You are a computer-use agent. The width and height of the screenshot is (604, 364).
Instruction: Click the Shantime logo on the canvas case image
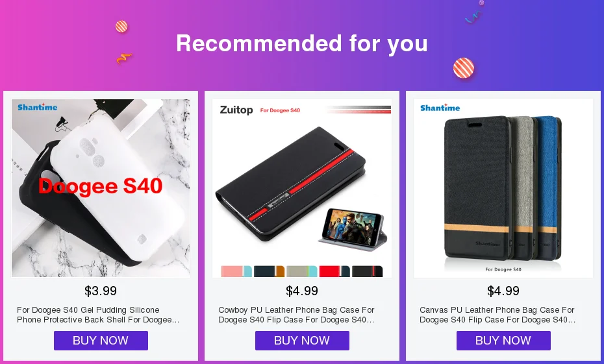point(440,108)
